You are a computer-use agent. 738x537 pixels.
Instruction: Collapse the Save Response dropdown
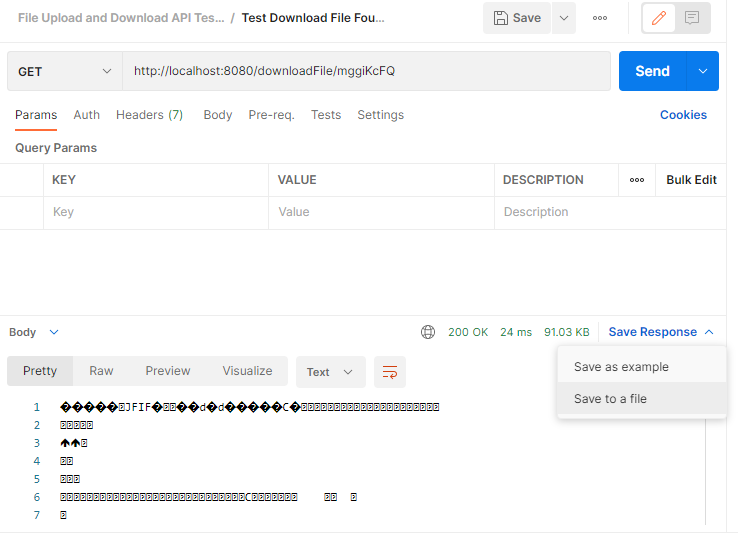661,332
